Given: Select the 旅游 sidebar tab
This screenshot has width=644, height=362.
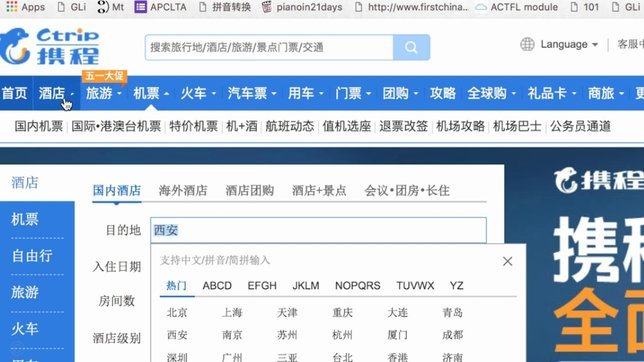Looking at the screenshot, I should (25, 293).
